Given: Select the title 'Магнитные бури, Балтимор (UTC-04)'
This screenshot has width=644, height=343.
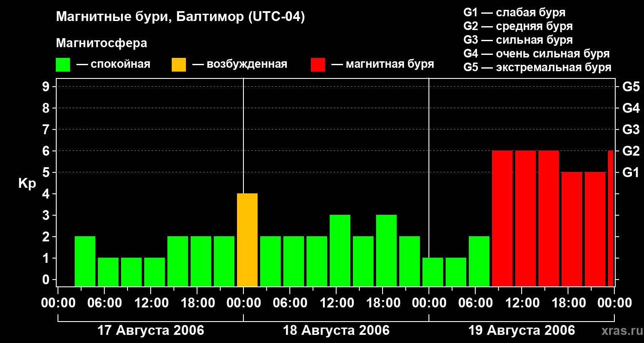Looking at the screenshot, I should tap(180, 17).
